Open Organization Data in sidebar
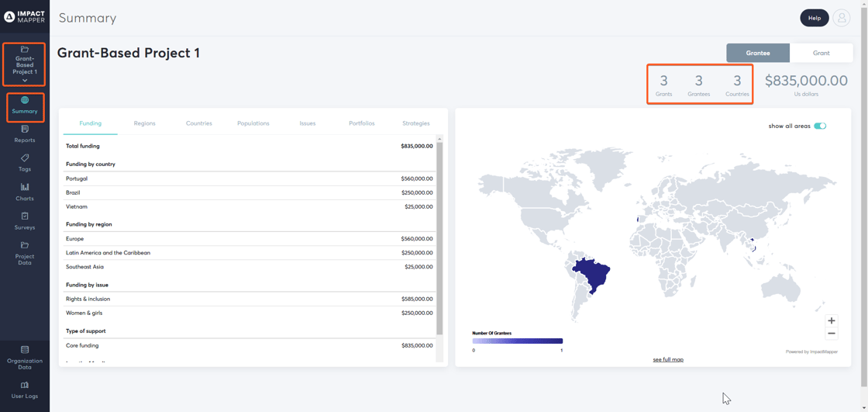Viewport: 868px width, 412px height. pos(25,357)
